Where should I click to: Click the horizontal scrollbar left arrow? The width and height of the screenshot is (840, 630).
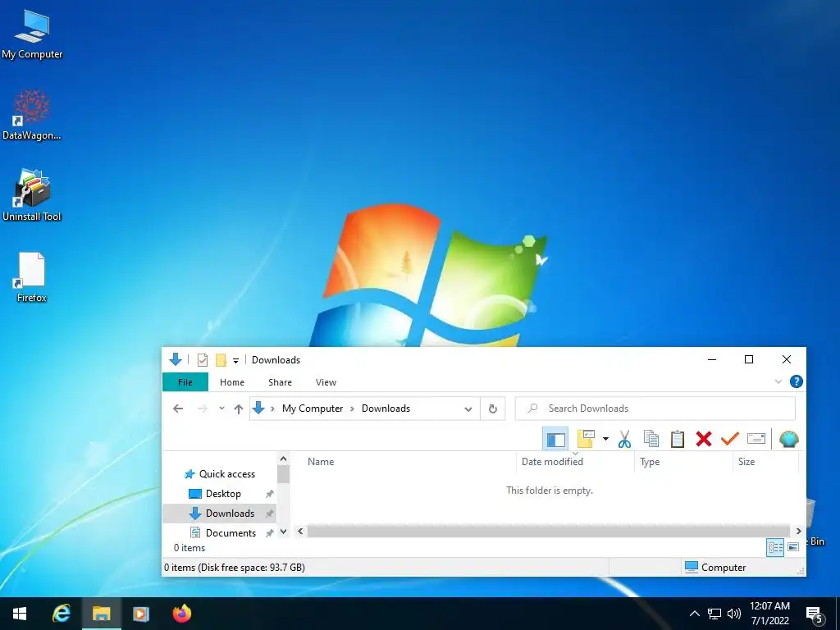(300, 532)
